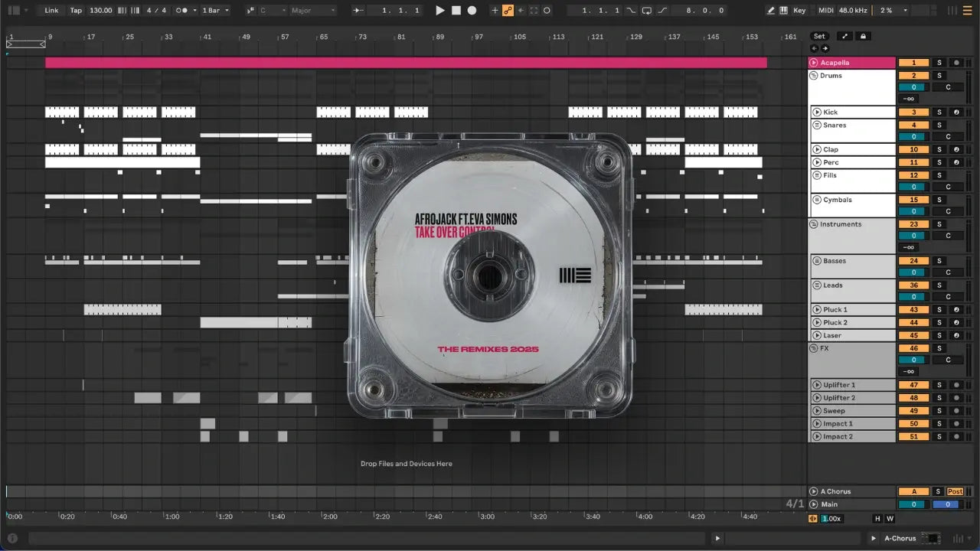Toggle the metronome icon
The image size is (980, 551).
(183, 11)
